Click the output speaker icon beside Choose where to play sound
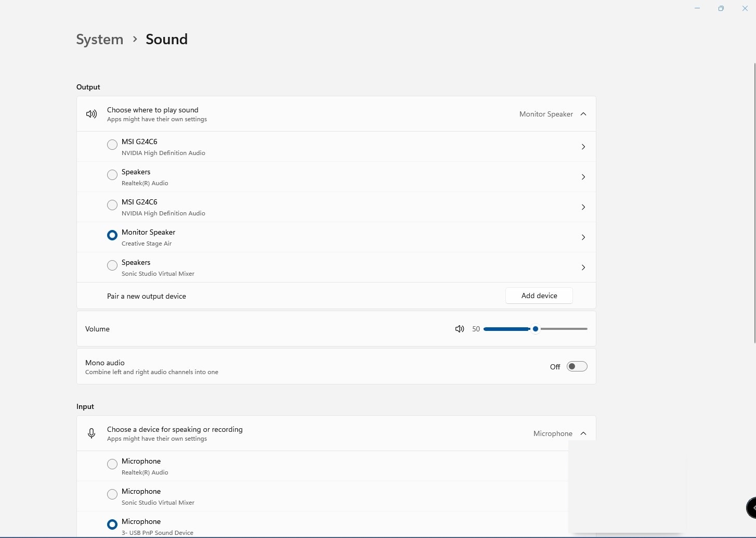Screen dimensions: 756x538 pyautogui.click(x=92, y=114)
